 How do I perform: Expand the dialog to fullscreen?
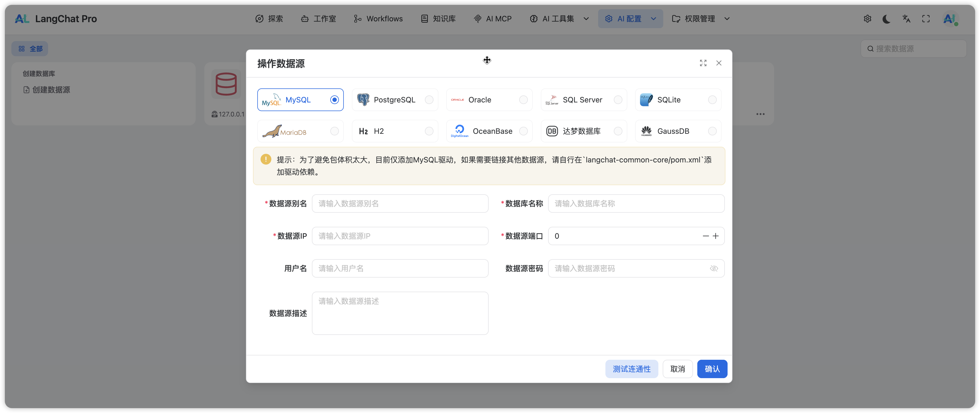[x=703, y=63]
